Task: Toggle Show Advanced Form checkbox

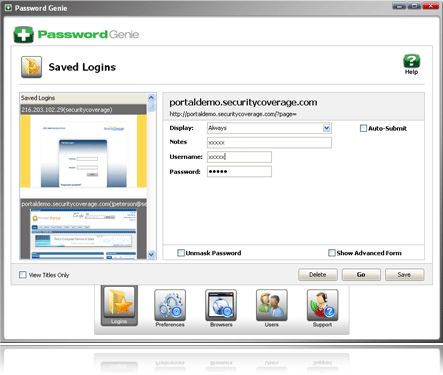Action: (x=332, y=253)
